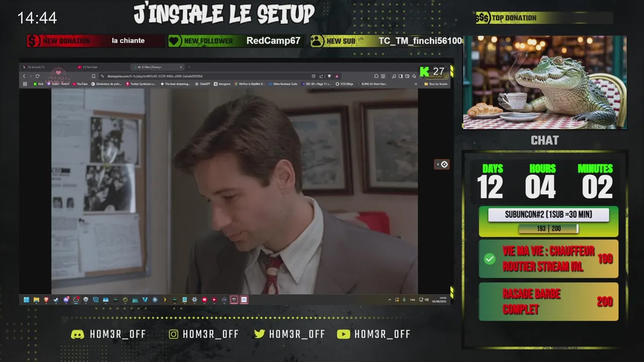Open the Meta app in taskbar
The height and width of the screenshot is (362, 644).
coord(244,300)
